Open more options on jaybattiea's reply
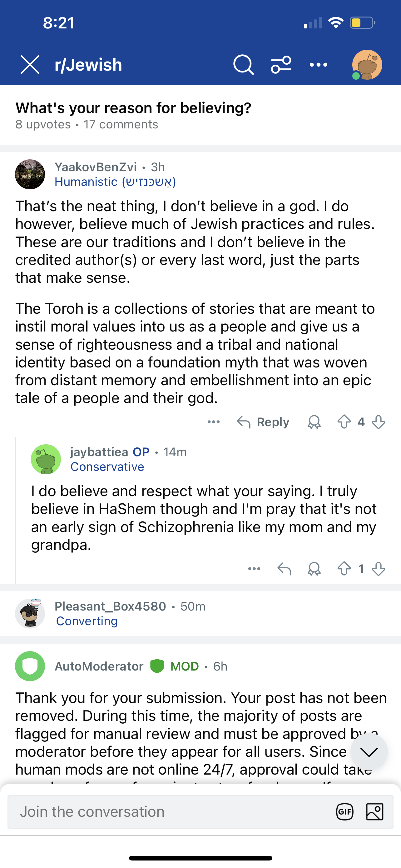 [254, 569]
